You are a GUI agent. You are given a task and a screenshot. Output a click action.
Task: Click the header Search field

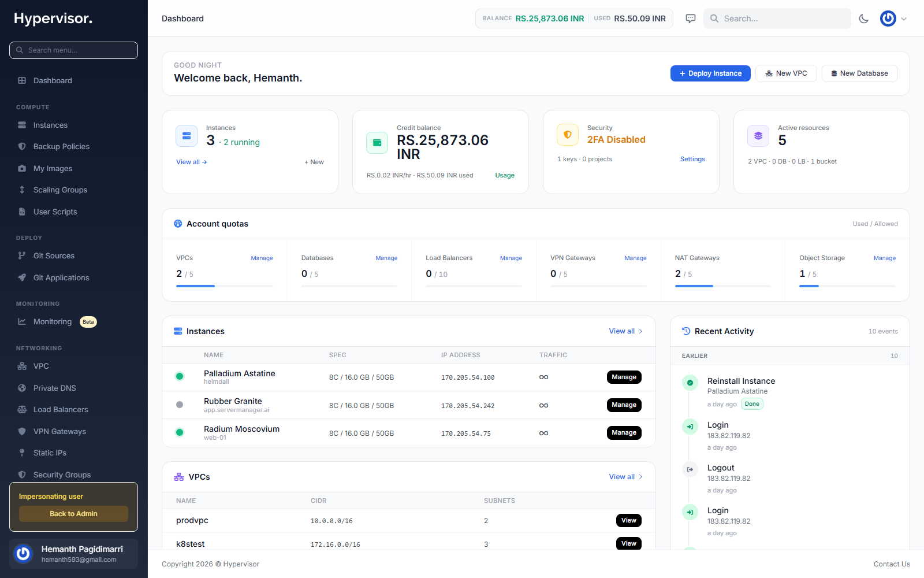pyautogui.click(x=777, y=18)
